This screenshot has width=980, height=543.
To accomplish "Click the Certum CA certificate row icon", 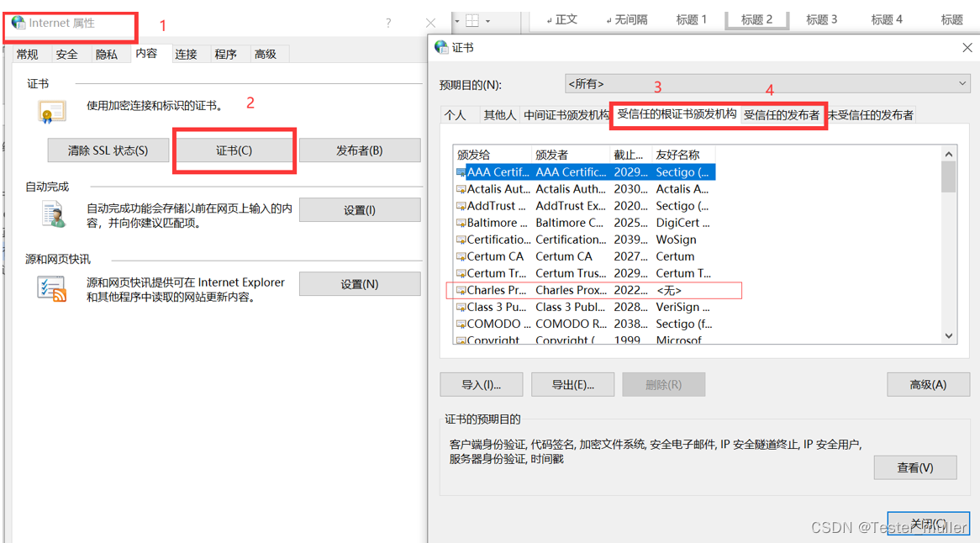I will [x=461, y=257].
